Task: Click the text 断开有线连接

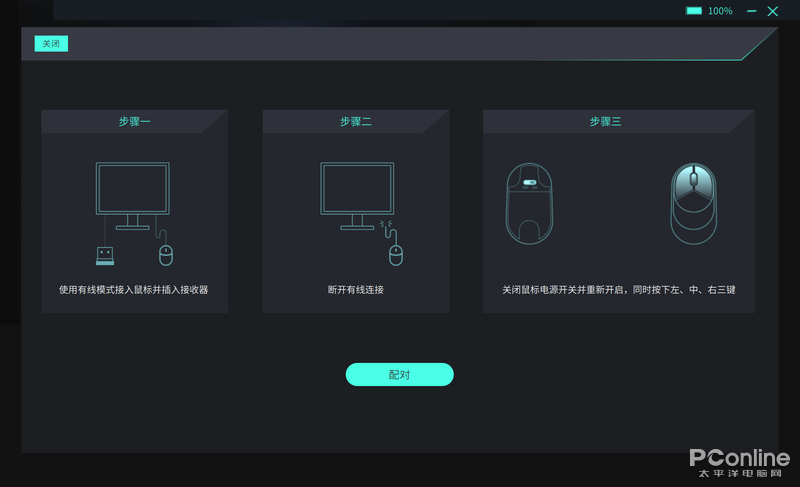Action: [356, 290]
